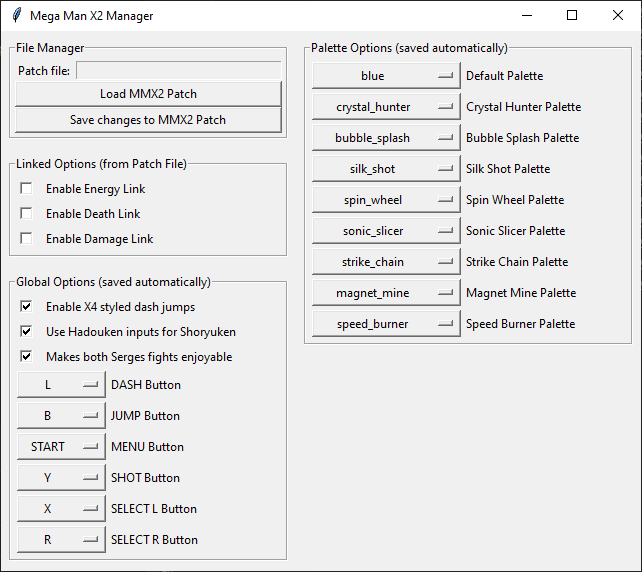The height and width of the screenshot is (572, 642).
Task: Open the Magnet Mine Palette dropdown
Action: (386, 293)
